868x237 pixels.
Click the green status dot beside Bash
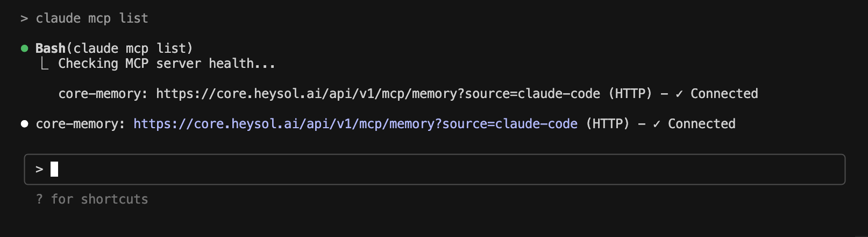point(24,48)
